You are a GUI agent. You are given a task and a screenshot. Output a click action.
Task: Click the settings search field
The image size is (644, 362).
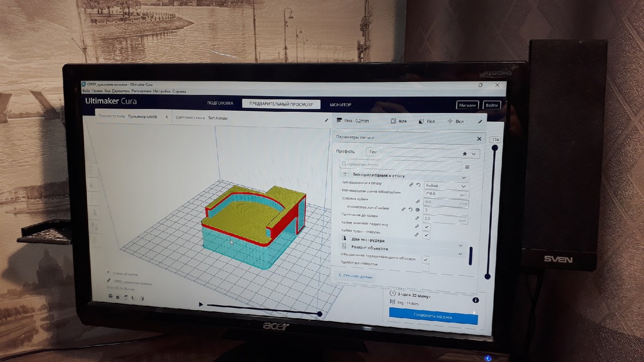pyautogui.click(x=400, y=164)
